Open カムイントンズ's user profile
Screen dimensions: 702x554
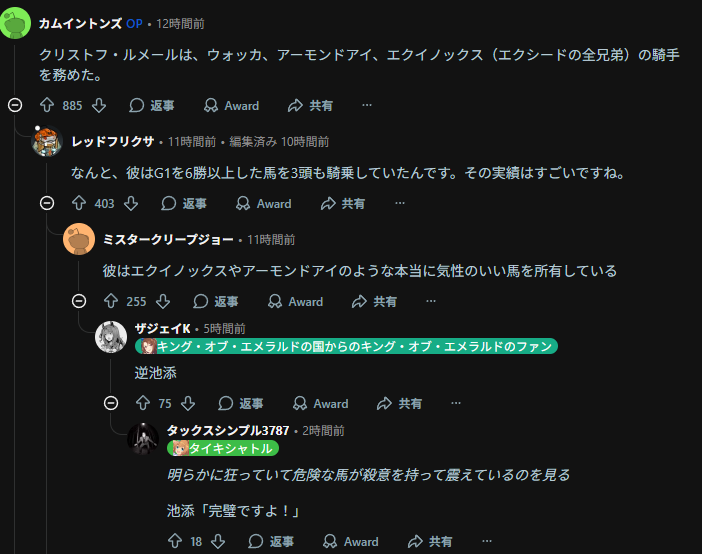[80, 23]
